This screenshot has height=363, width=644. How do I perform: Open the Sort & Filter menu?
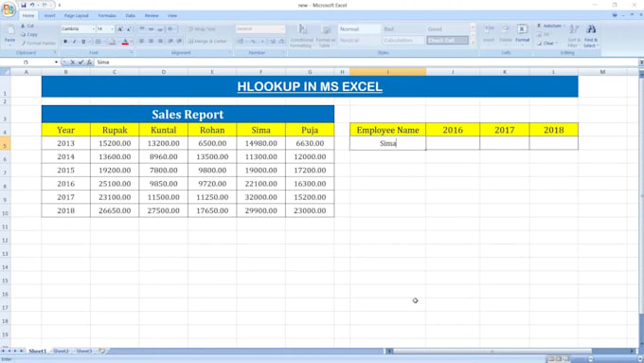[x=574, y=35]
